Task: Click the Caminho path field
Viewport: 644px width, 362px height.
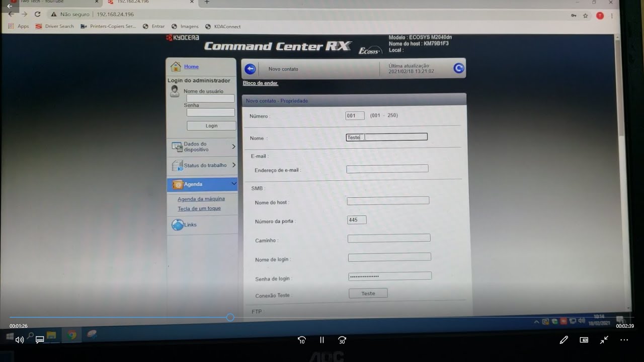Action: (x=389, y=238)
